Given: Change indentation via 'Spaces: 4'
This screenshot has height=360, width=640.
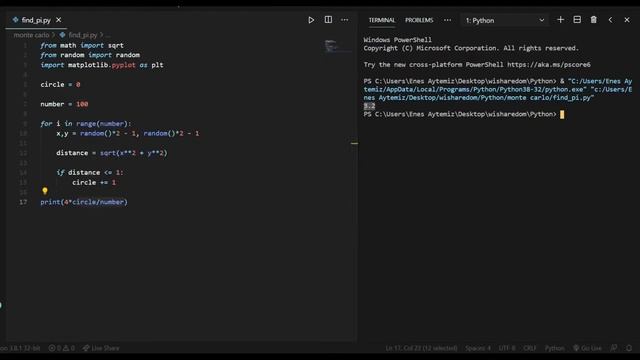Looking at the screenshot, I should point(478,348).
